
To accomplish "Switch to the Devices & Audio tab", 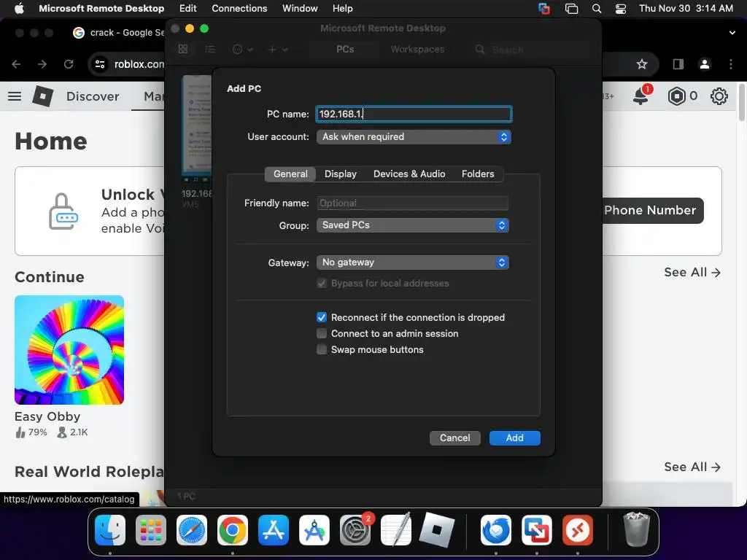I will [409, 174].
